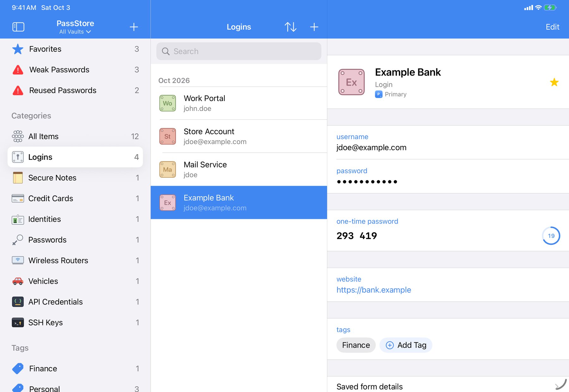
Task: Click the Add Tag button
Action: (x=406, y=345)
